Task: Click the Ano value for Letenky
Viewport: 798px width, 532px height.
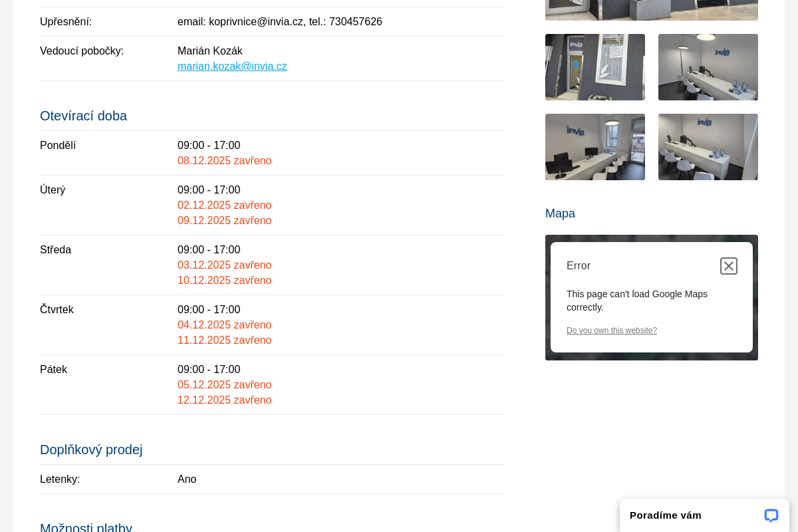Action: 187,479
